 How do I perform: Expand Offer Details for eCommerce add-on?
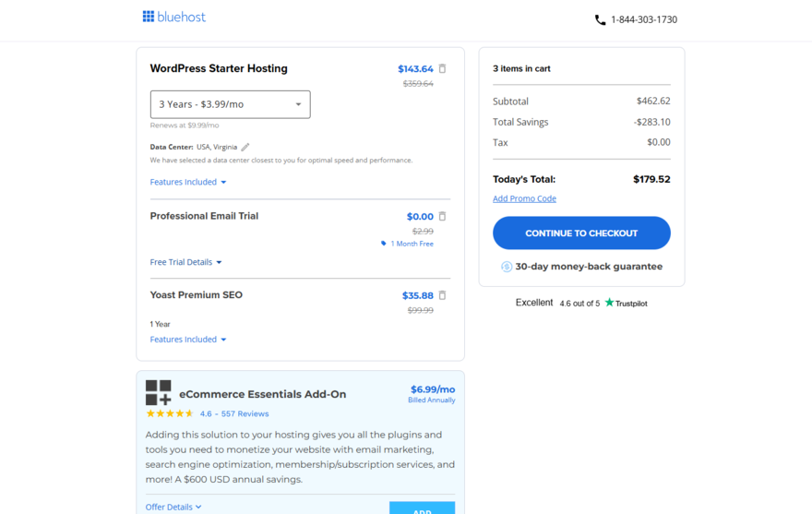click(x=173, y=507)
